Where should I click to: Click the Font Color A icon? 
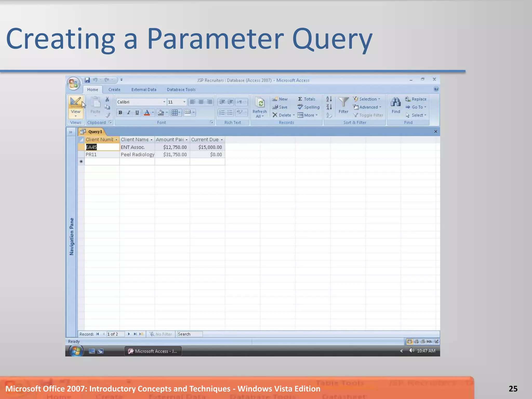tap(147, 112)
